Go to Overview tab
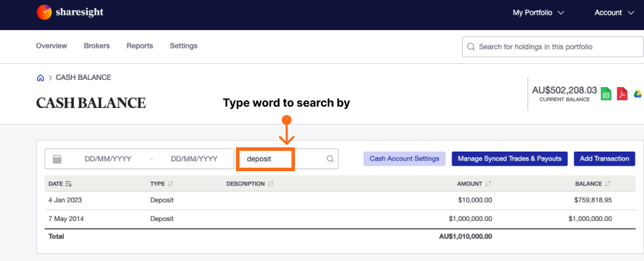Screen dimensions: 644x261 click(52, 46)
